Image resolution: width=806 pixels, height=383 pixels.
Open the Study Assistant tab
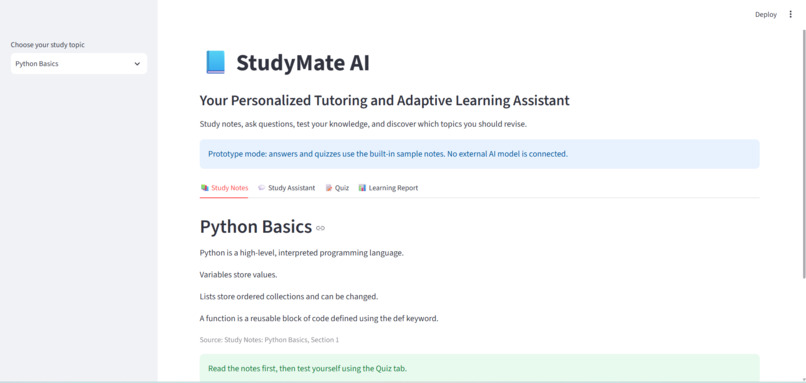286,188
